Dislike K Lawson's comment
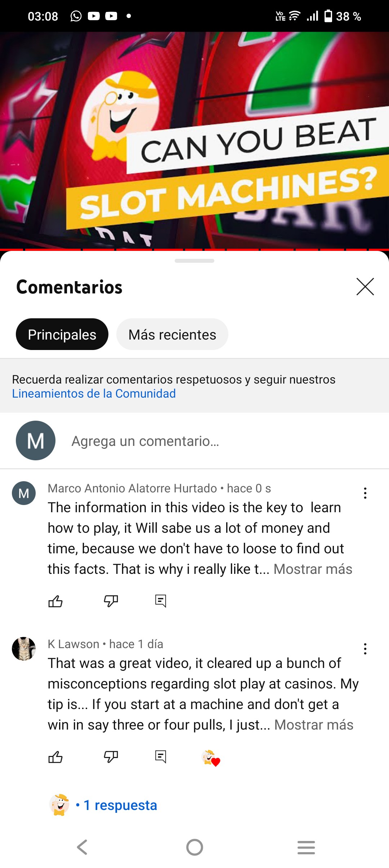Viewport: 389px width, 868px height. point(111,757)
